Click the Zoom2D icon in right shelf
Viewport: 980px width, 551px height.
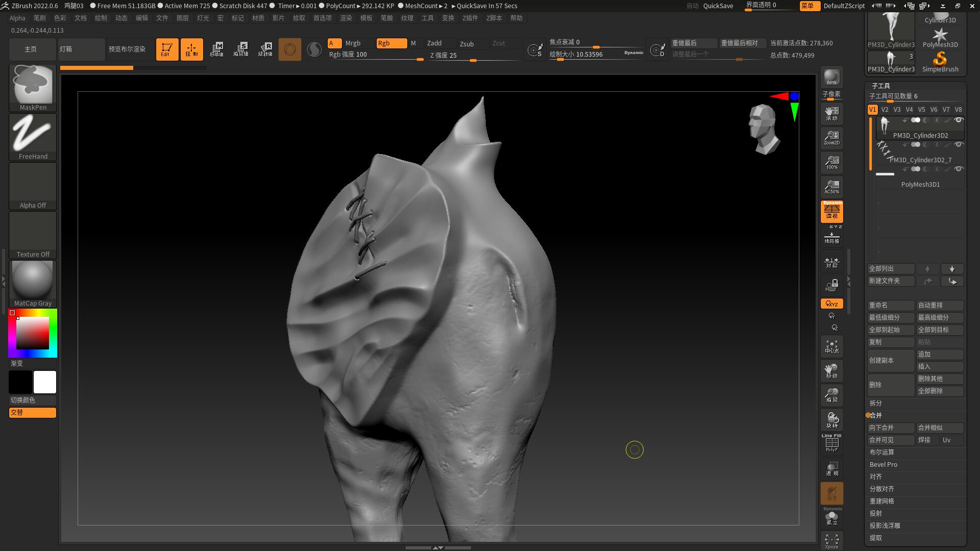pyautogui.click(x=831, y=138)
